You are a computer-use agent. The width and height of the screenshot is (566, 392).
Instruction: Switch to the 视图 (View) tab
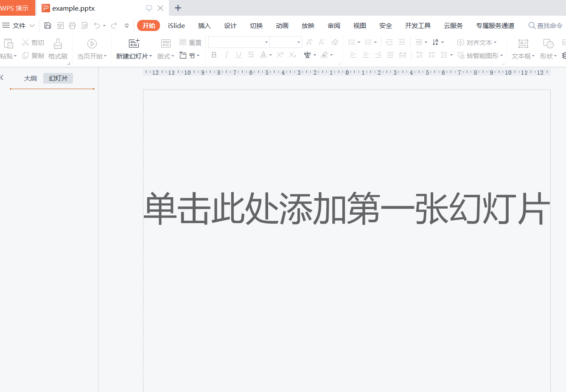pos(360,25)
